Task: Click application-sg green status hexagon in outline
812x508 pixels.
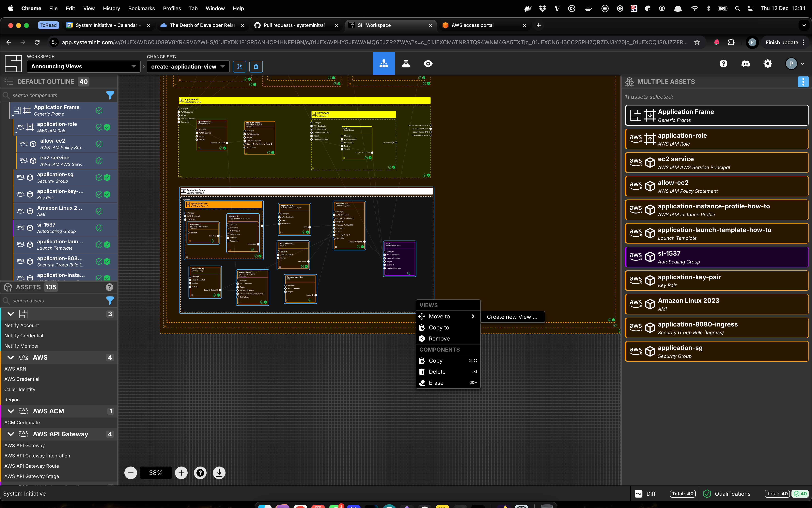Action: (x=107, y=178)
